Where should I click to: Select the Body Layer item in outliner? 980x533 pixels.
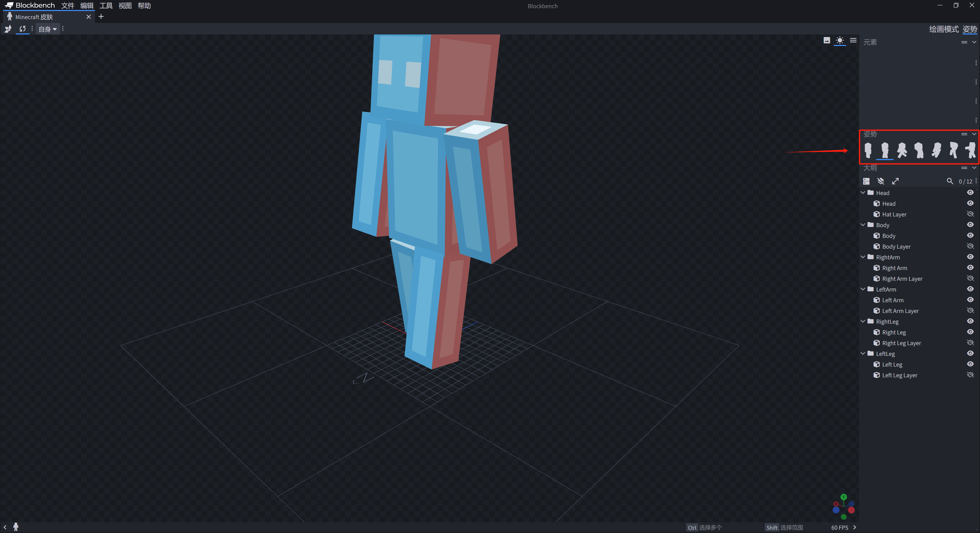pyautogui.click(x=896, y=247)
